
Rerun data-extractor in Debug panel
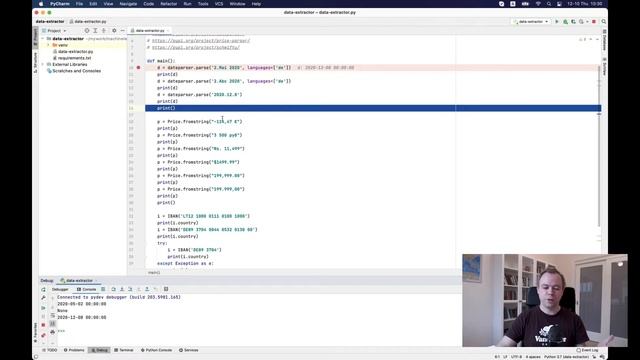tap(43, 290)
